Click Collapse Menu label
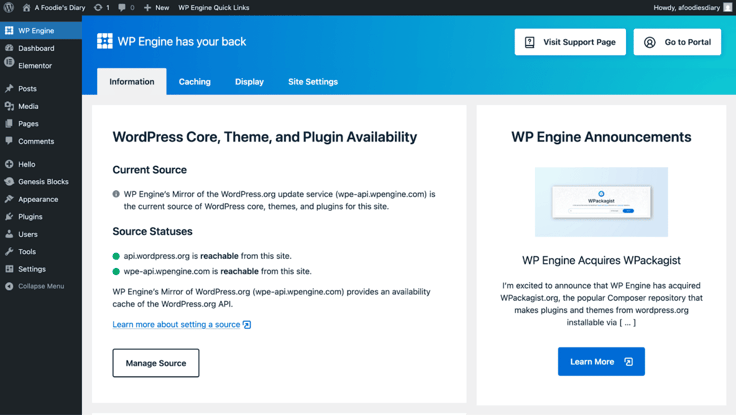 [x=41, y=286]
